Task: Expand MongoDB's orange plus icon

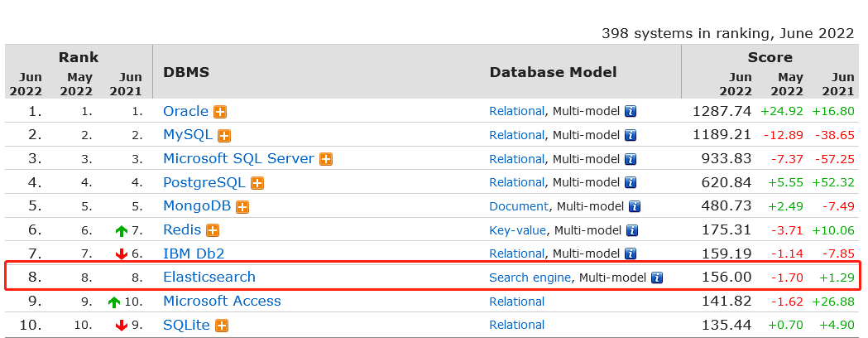Action: tap(242, 207)
